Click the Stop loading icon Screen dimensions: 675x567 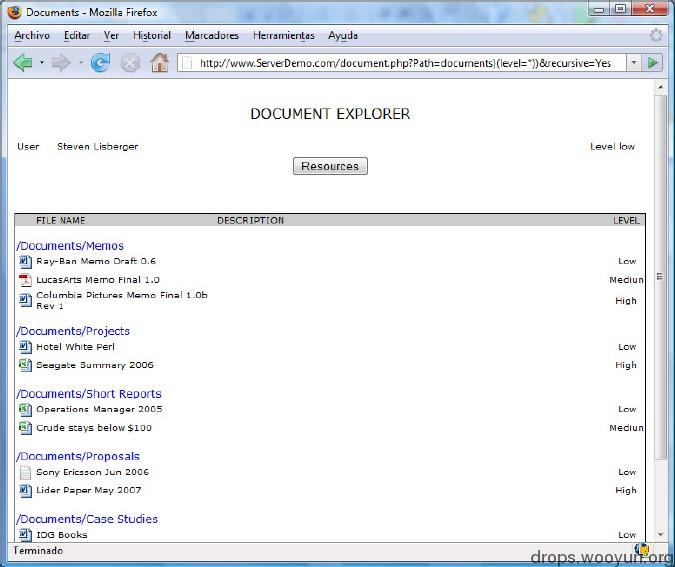point(130,63)
